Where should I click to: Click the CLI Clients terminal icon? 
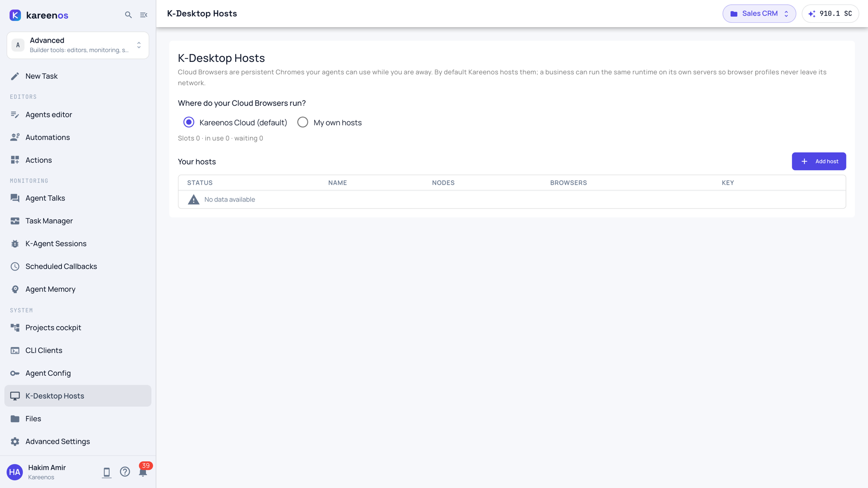(x=15, y=350)
